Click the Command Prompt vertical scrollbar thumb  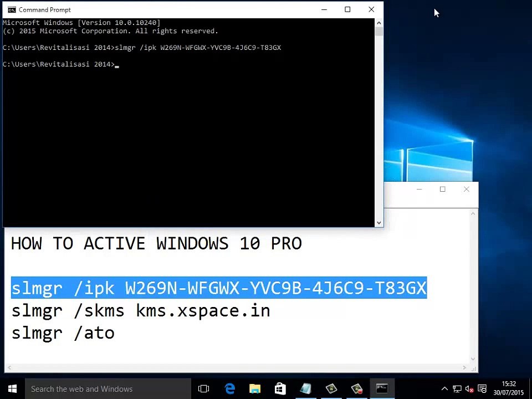coord(379,32)
